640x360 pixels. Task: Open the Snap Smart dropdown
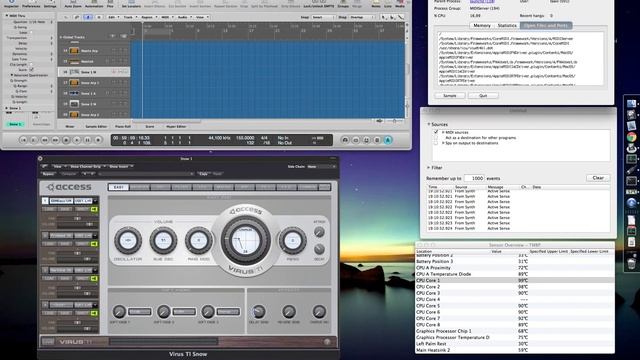pyautogui.click(x=323, y=18)
